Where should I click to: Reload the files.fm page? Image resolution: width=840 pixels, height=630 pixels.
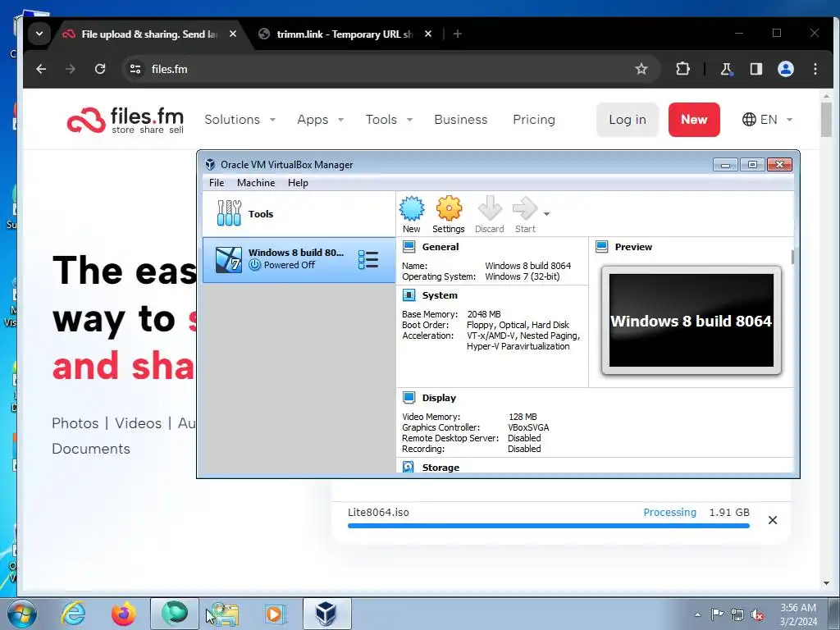99,69
